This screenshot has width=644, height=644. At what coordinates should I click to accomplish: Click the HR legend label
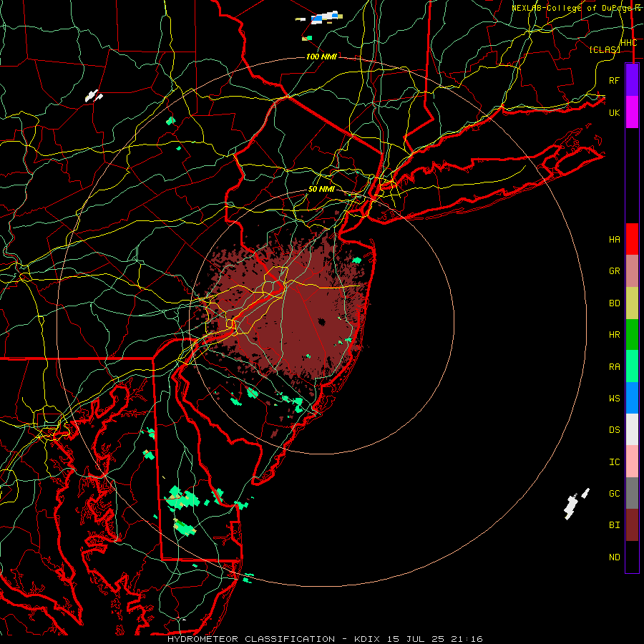click(614, 335)
